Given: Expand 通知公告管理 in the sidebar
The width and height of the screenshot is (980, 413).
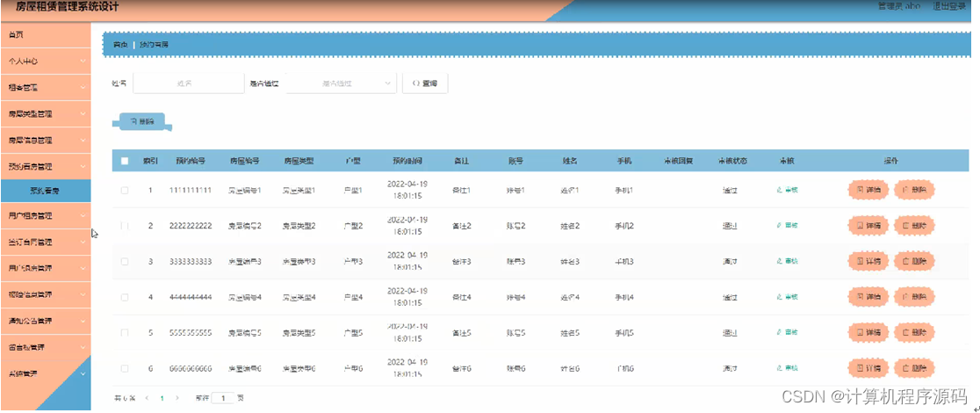Looking at the screenshot, I should [45, 321].
